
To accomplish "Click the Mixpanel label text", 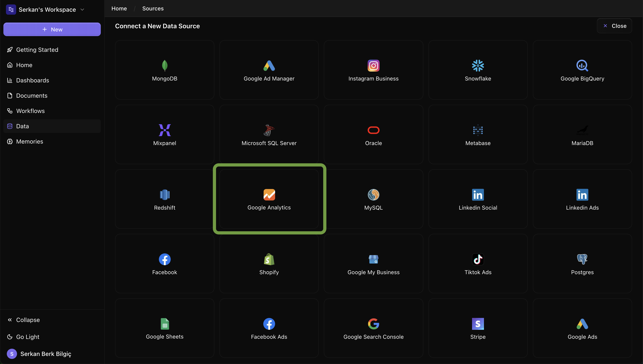I will (165, 143).
